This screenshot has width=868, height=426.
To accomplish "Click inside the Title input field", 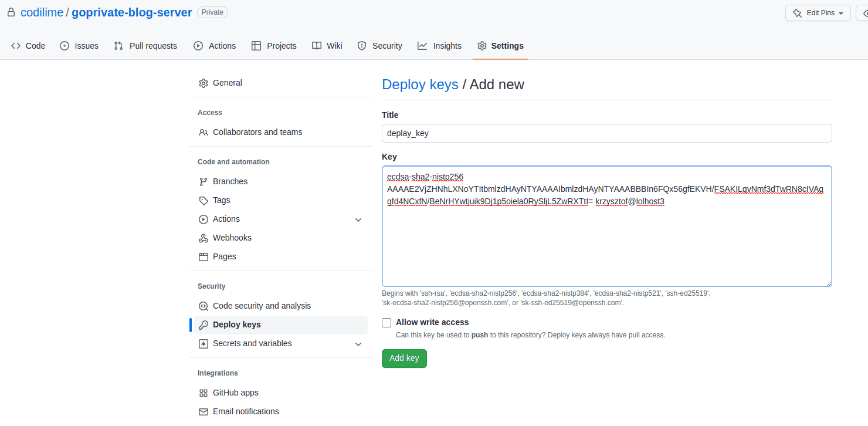I will point(606,133).
